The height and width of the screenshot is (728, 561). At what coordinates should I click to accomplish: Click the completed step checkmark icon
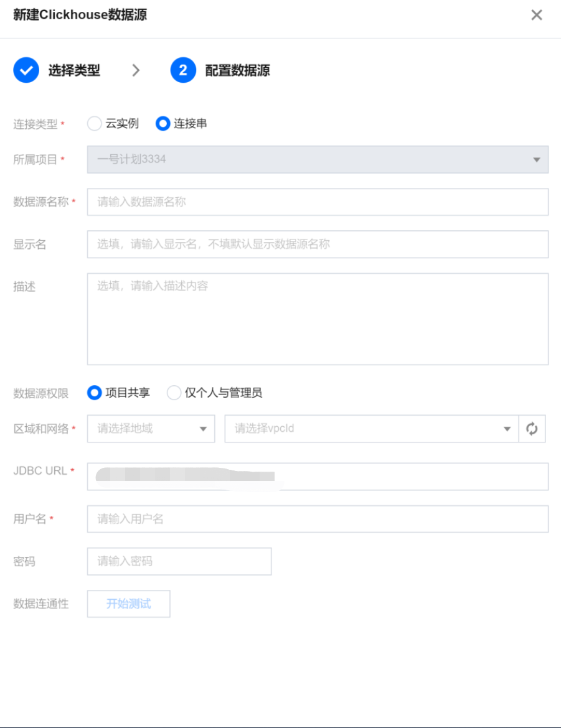(x=26, y=70)
